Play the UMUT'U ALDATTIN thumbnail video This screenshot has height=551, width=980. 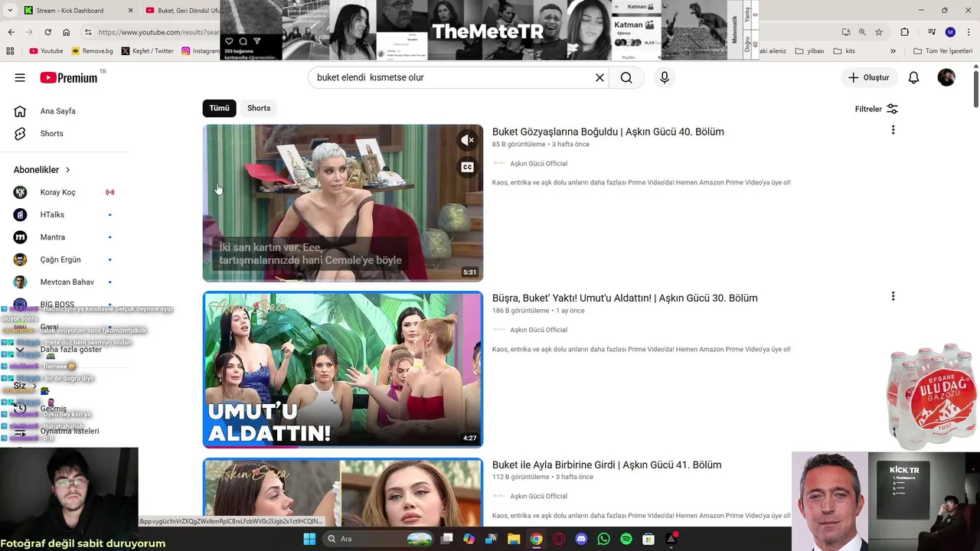coord(343,369)
